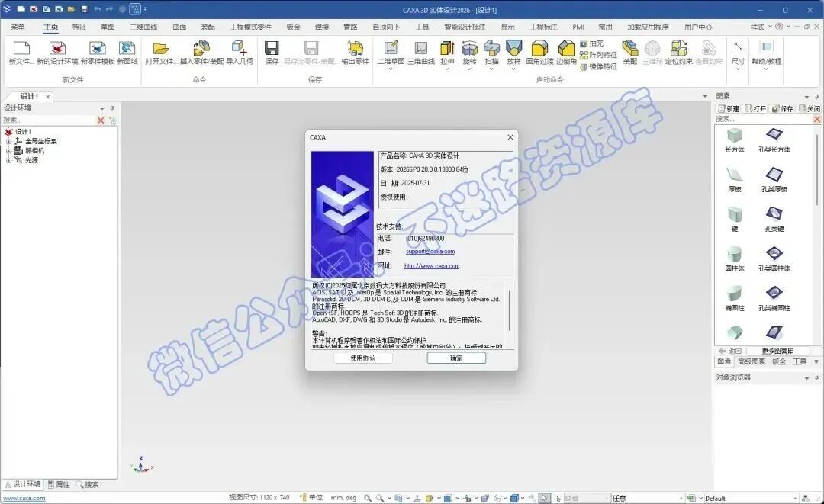This screenshot has height=504, width=824.
Task: Open the 菜单 menu
Action: [x=18, y=27]
